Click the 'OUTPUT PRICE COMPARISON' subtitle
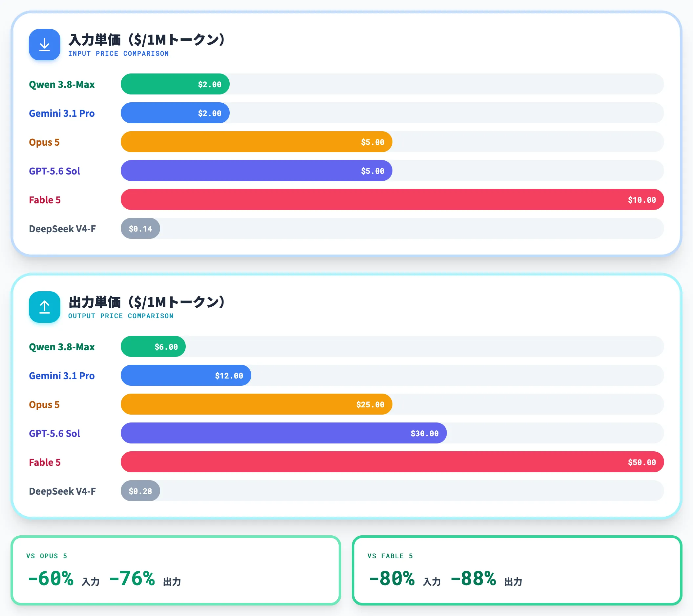 click(121, 316)
